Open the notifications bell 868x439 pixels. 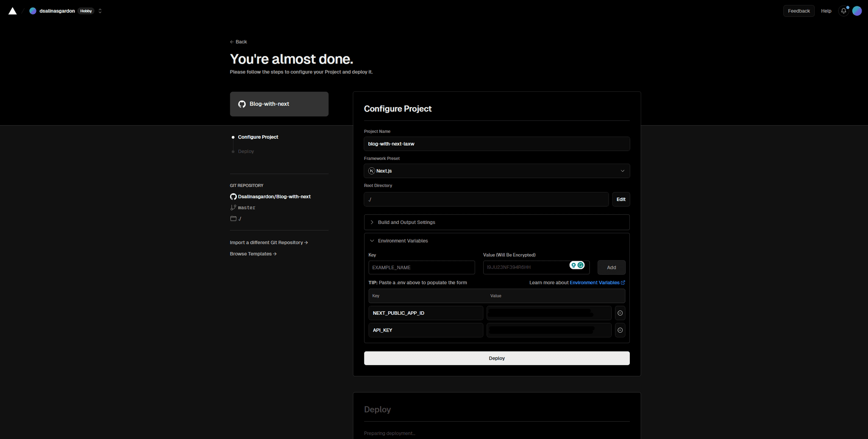[x=843, y=11]
